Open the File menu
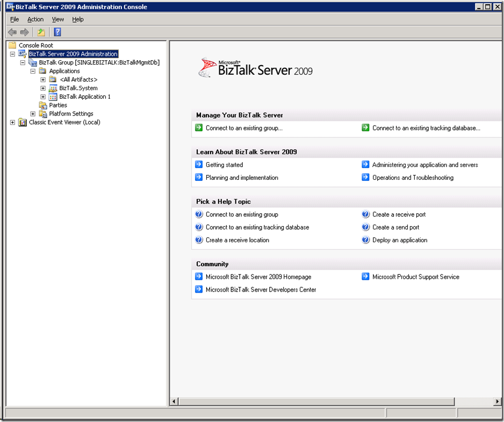Viewport: 504px width, 422px height. (15, 19)
